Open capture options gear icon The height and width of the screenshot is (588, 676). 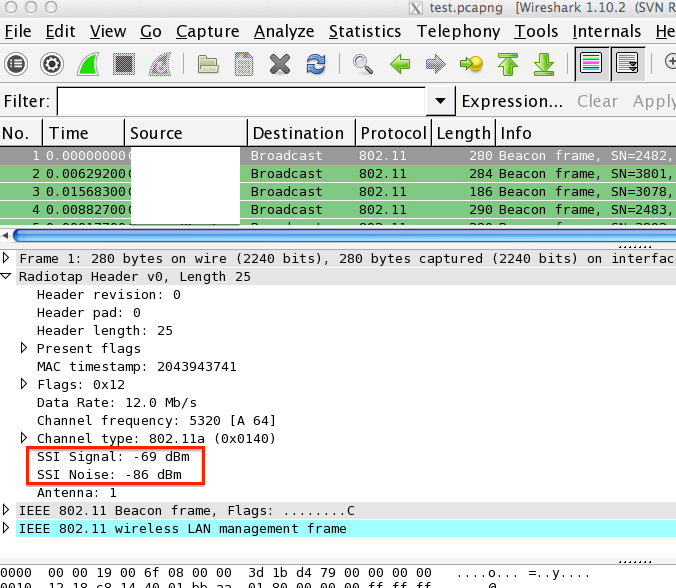click(52, 64)
